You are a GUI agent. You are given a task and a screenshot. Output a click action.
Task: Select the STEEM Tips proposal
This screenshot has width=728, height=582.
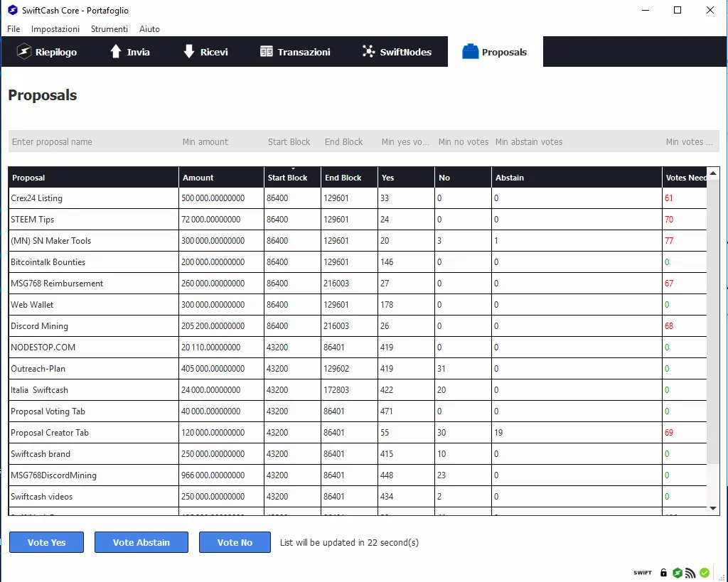coord(358,220)
